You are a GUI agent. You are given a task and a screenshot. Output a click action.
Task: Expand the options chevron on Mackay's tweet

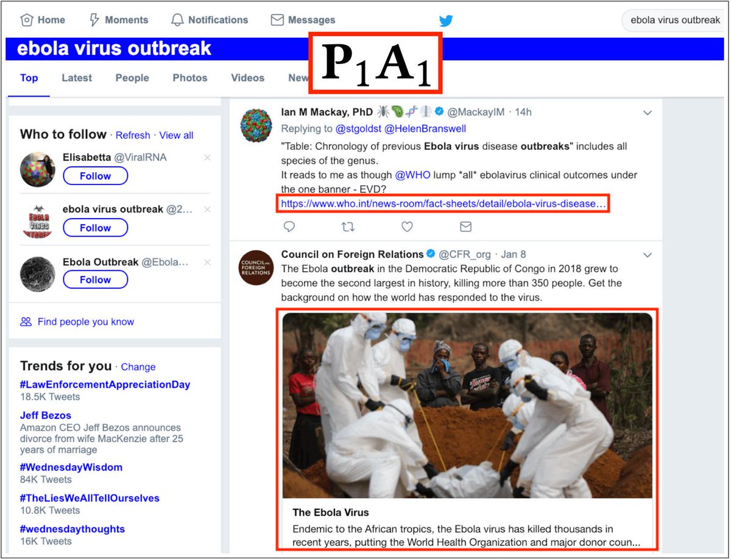(648, 113)
